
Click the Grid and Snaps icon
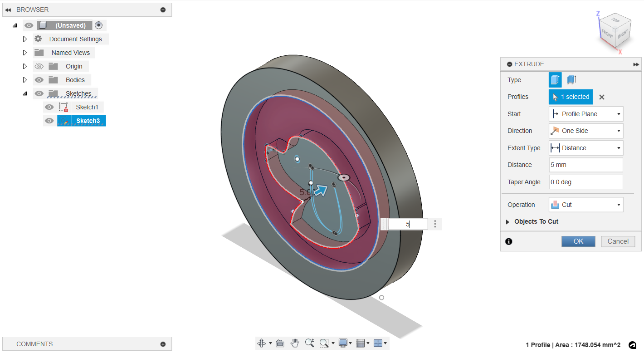coord(361,343)
